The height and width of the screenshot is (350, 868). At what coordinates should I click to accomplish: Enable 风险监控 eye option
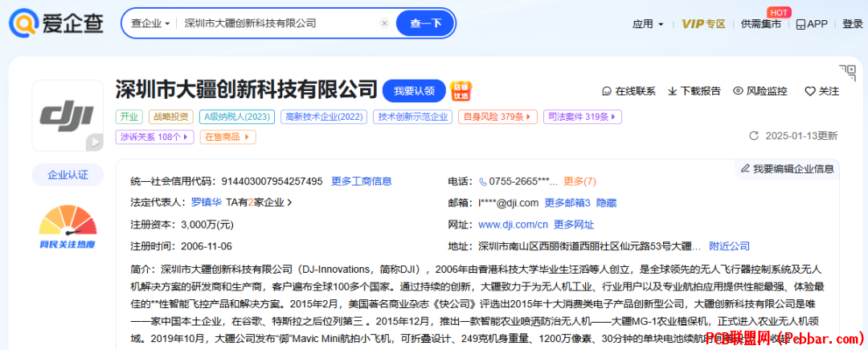tap(760, 91)
